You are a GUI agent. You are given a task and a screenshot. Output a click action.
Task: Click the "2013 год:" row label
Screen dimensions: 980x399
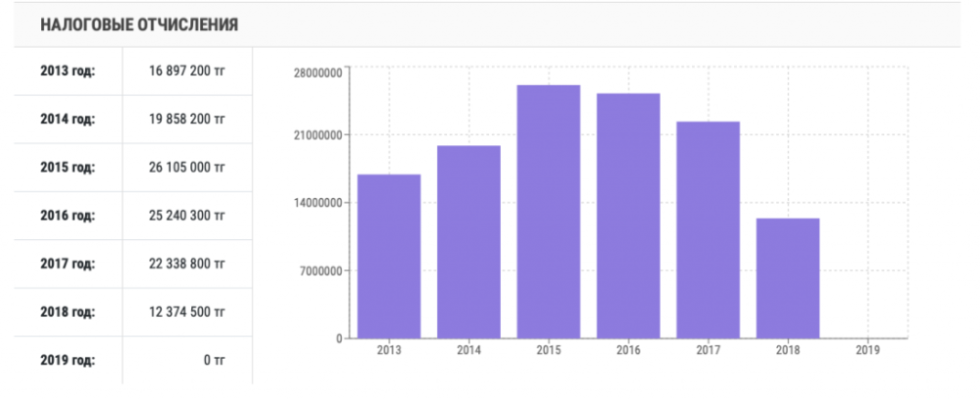[68, 72]
